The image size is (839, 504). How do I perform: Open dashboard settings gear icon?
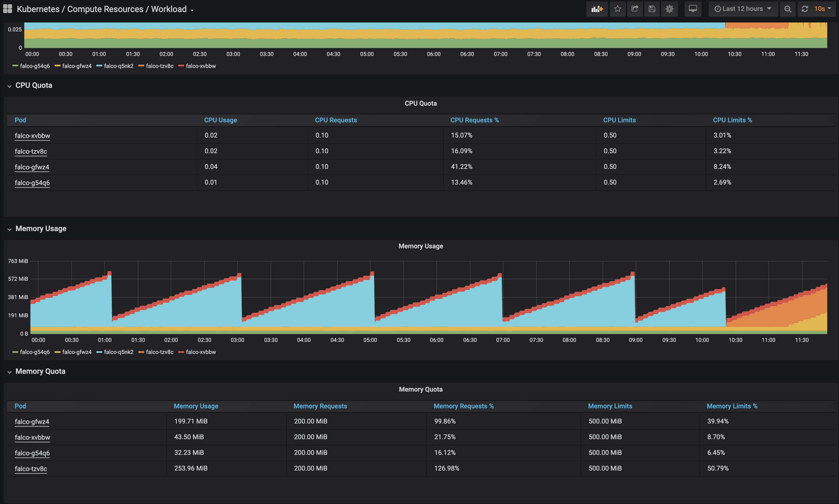click(x=669, y=9)
